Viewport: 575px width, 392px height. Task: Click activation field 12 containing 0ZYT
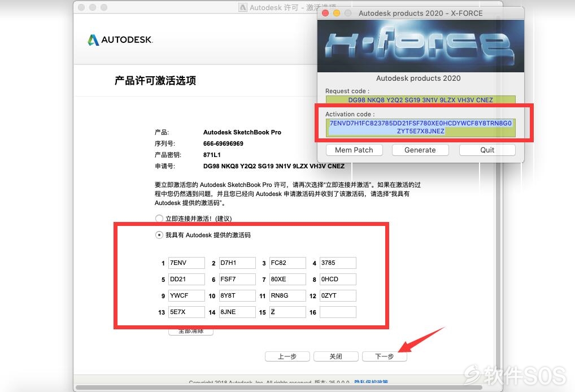[x=338, y=295]
